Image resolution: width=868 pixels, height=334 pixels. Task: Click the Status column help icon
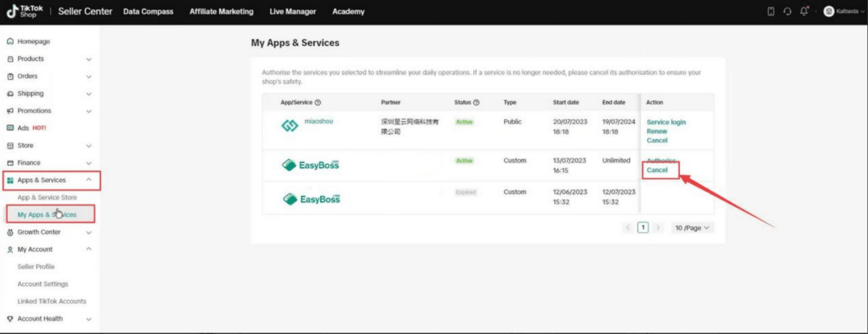tap(476, 103)
